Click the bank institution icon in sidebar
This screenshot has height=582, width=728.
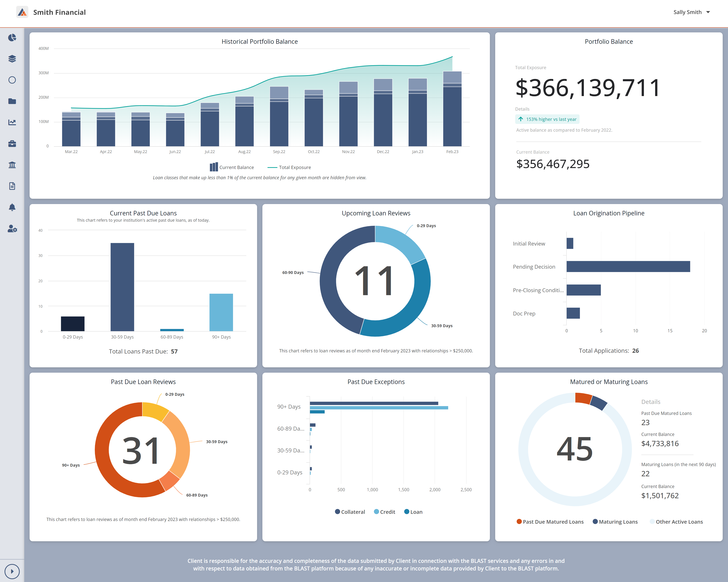[12, 165]
